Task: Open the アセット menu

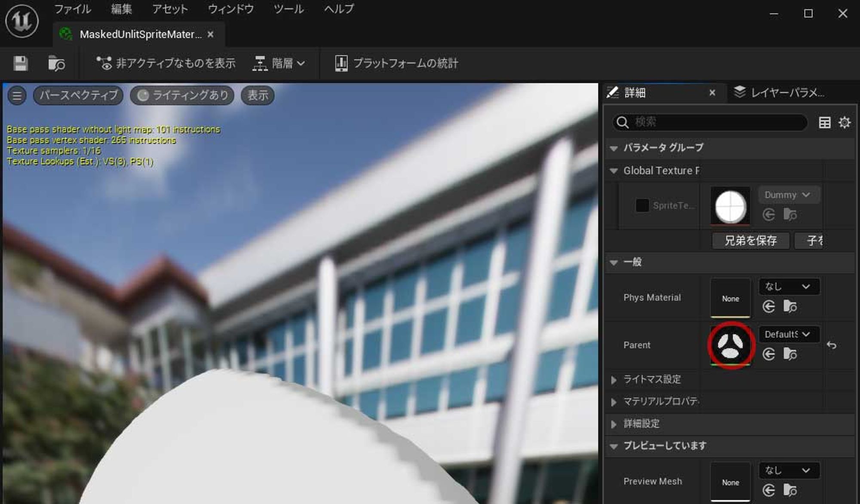Action: click(x=170, y=9)
